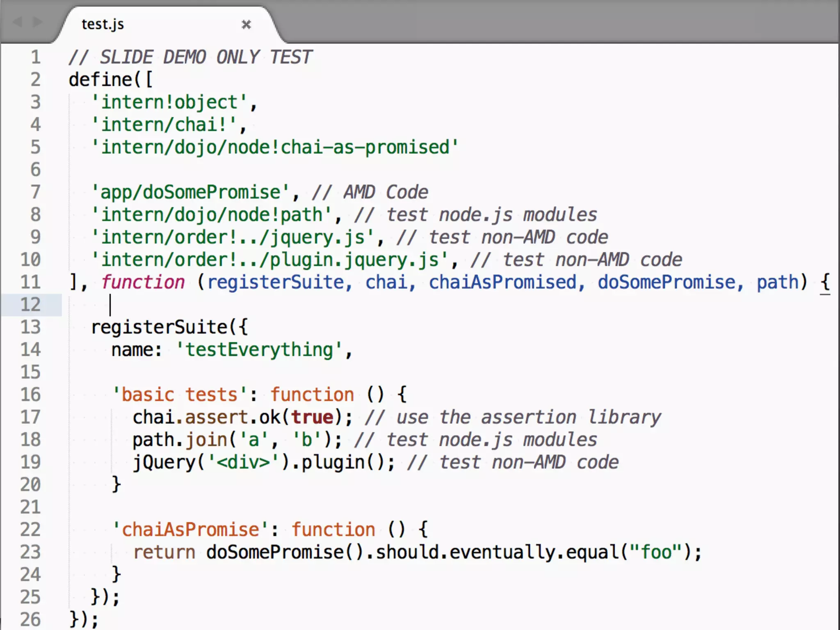This screenshot has width=840, height=630.
Task: Click line number 26 in gutter
Action: pos(31,619)
